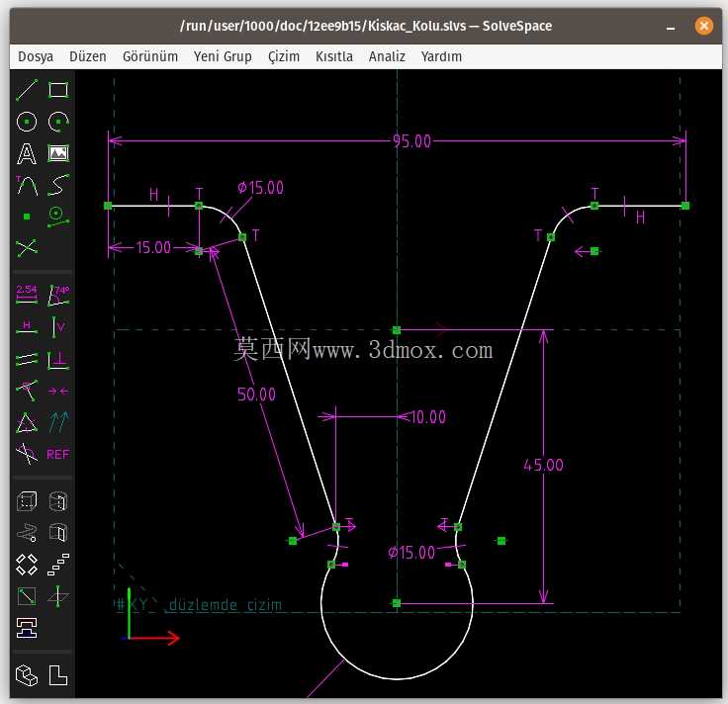The width and height of the screenshot is (728, 704).
Task: Select the left H horizontal constraint label
Action: [x=154, y=194]
